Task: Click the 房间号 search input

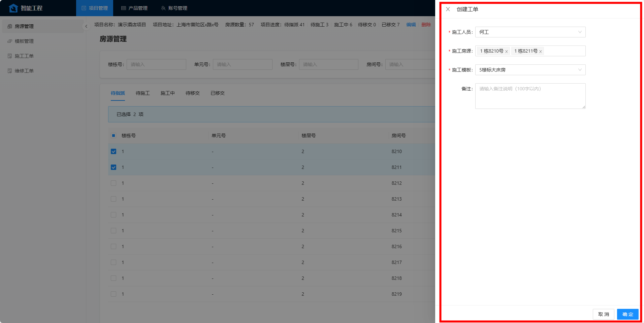Action: pyautogui.click(x=410, y=64)
